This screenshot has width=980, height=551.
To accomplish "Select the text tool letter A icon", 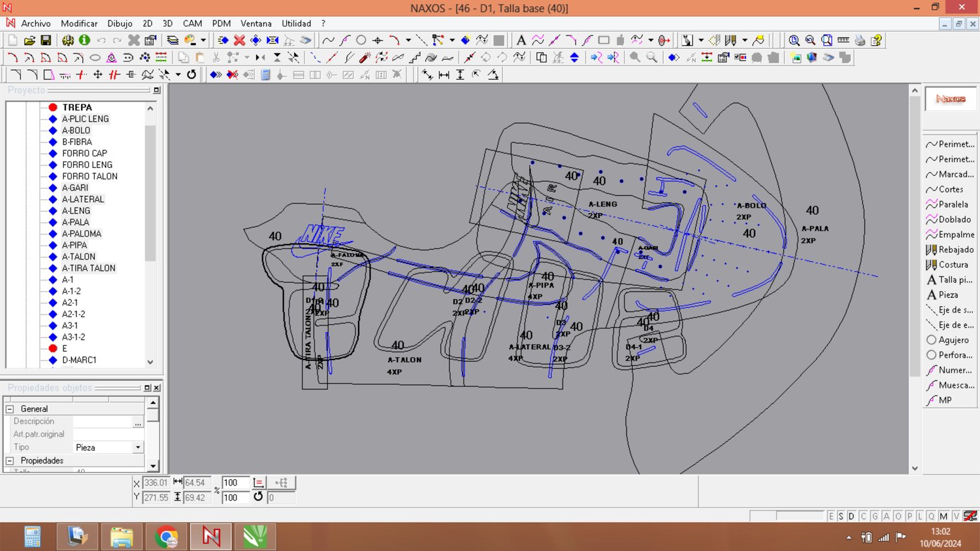I will tap(521, 41).
